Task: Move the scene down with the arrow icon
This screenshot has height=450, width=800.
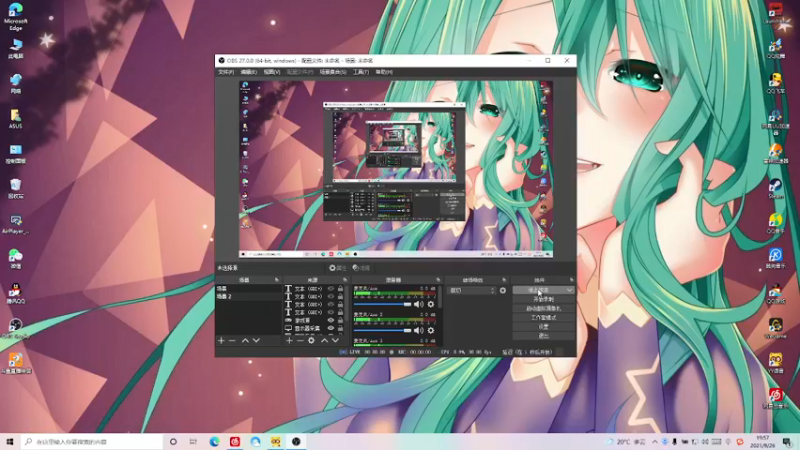Action: [256, 340]
